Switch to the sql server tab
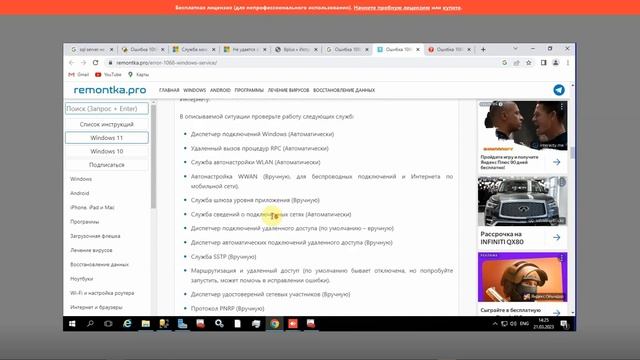640x360 pixels. point(91,49)
